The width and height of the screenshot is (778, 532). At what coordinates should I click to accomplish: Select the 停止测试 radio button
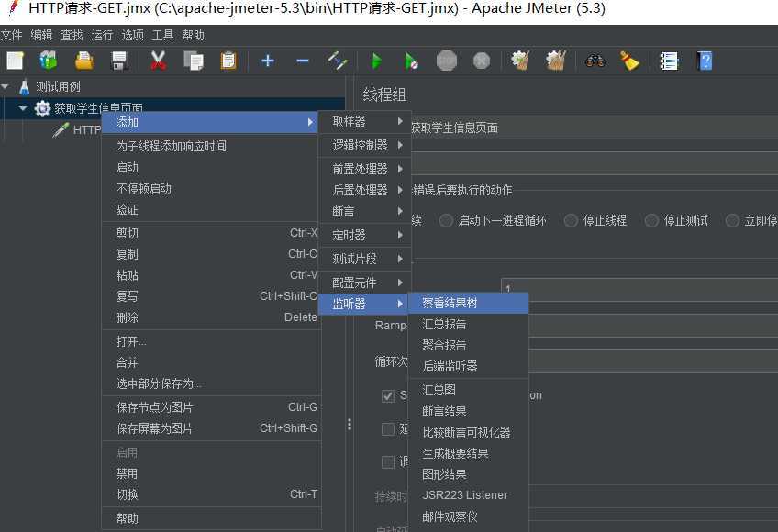(651, 220)
